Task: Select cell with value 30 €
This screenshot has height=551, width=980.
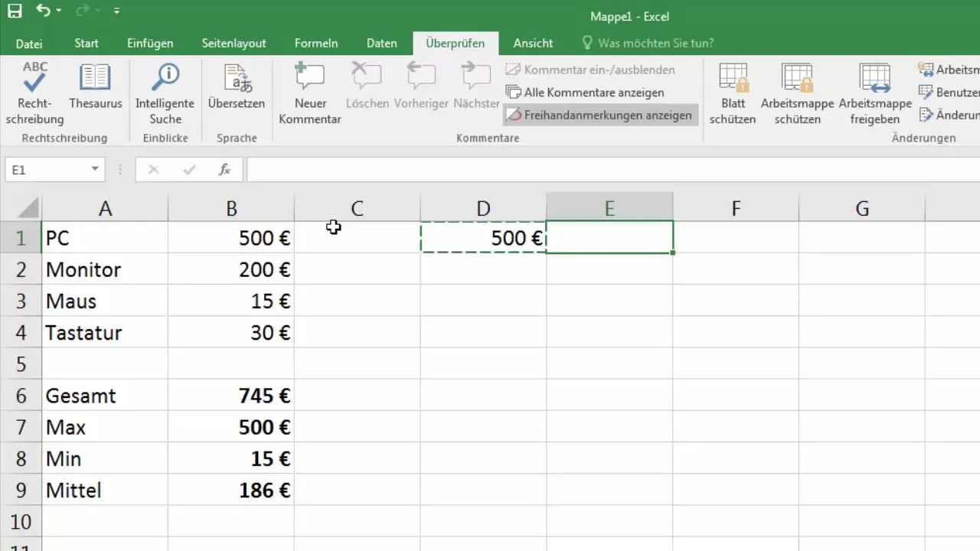Action: click(231, 332)
